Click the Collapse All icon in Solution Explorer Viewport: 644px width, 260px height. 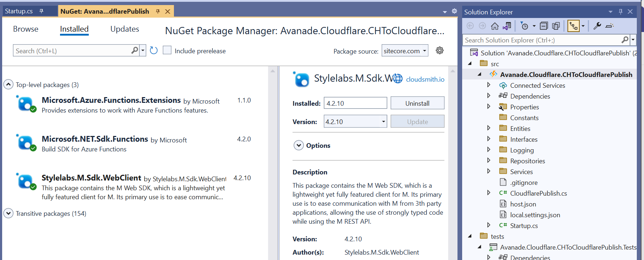click(x=544, y=26)
